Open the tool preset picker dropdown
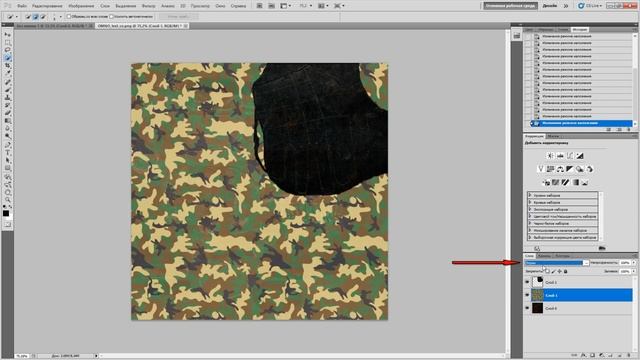Image resolution: width=640 pixels, height=360 pixels. tap(16, 17)
